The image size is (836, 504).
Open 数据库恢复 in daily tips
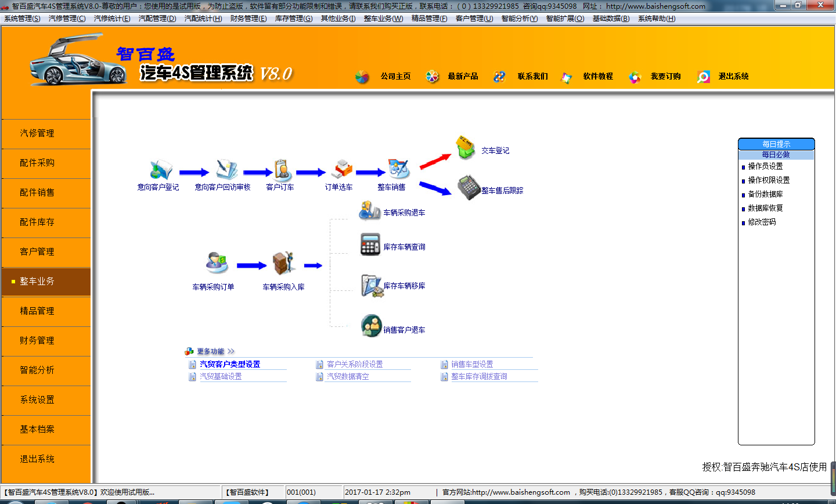(765, 208)
